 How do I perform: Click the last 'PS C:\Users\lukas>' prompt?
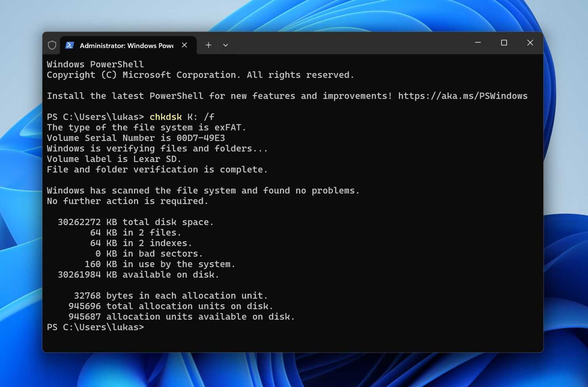[95, 327]
